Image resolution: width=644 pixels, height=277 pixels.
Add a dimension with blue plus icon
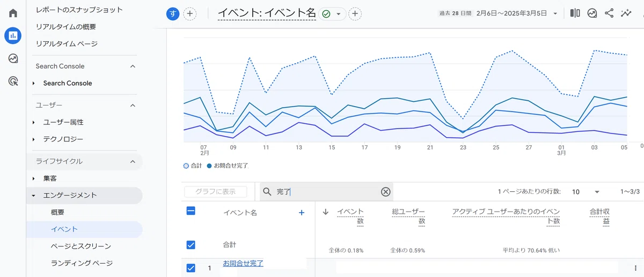[302, 213]
